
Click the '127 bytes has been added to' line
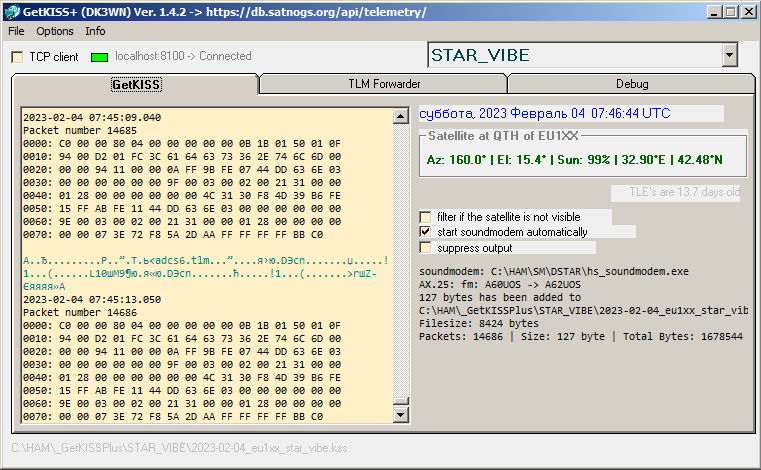click(500, 297)
